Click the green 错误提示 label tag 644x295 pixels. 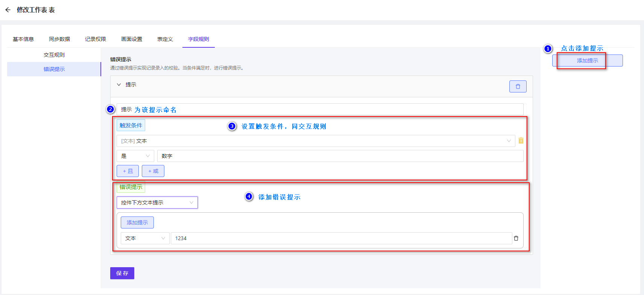tap(131, 187)
